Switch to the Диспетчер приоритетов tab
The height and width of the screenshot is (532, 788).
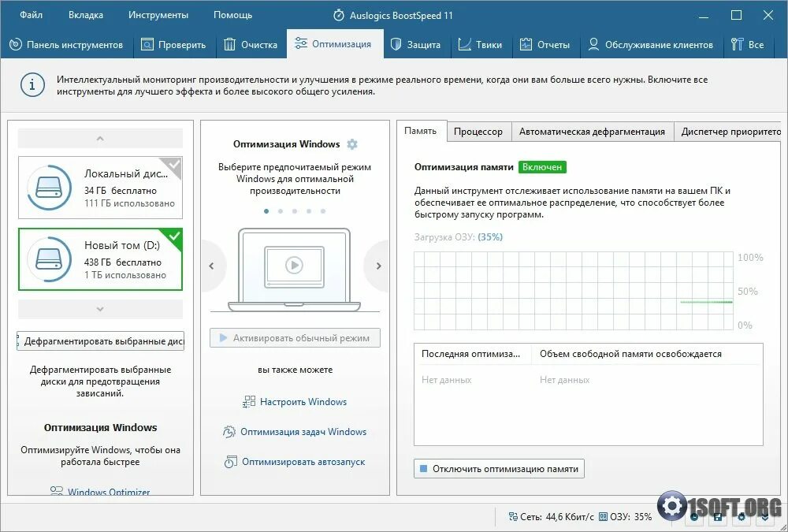pyautogui.click(x=727, y=132)
